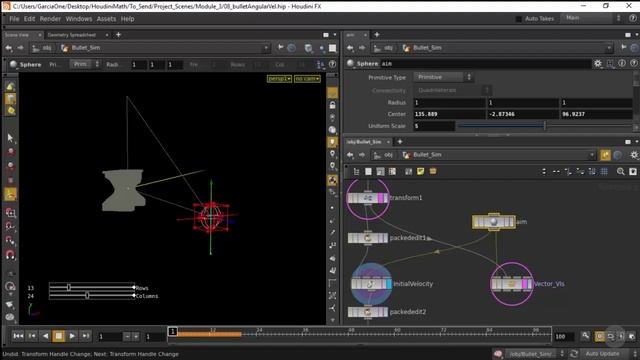Click the end frame field showing 100

click(564, 336)
